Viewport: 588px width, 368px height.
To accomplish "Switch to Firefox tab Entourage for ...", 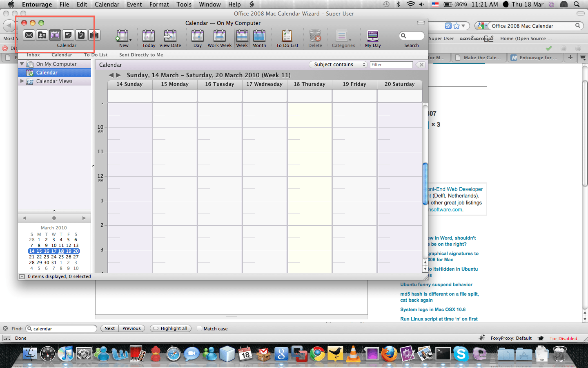I will [x=535, y=58].
